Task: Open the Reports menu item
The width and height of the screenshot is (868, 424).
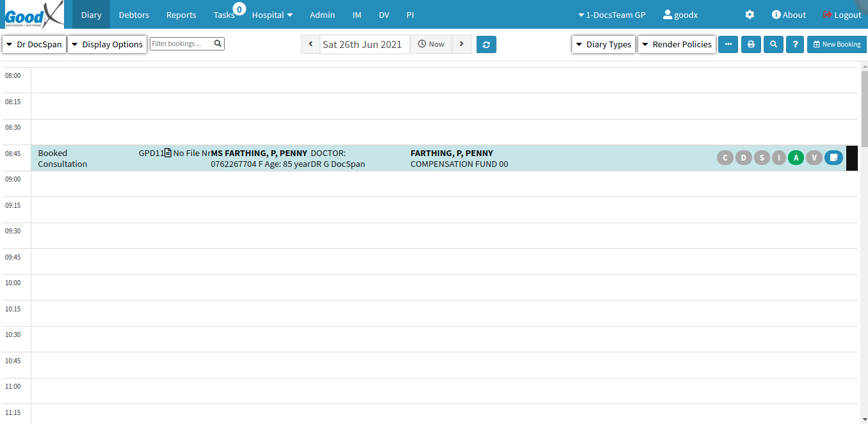Action: point(181,15)
